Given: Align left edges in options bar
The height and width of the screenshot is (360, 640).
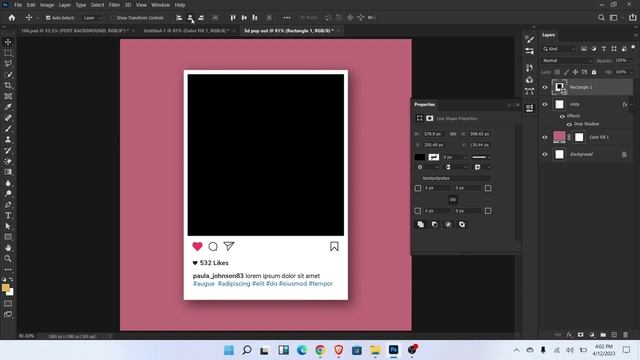Looking at the screenshot, I should coord(179,18).
